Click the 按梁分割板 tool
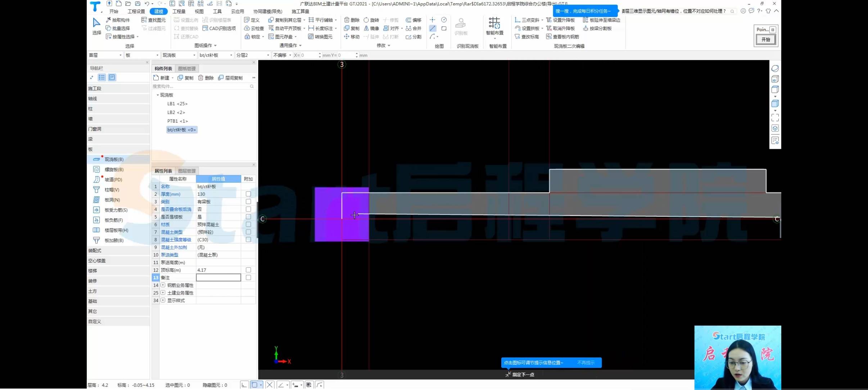 coord(597,28)
